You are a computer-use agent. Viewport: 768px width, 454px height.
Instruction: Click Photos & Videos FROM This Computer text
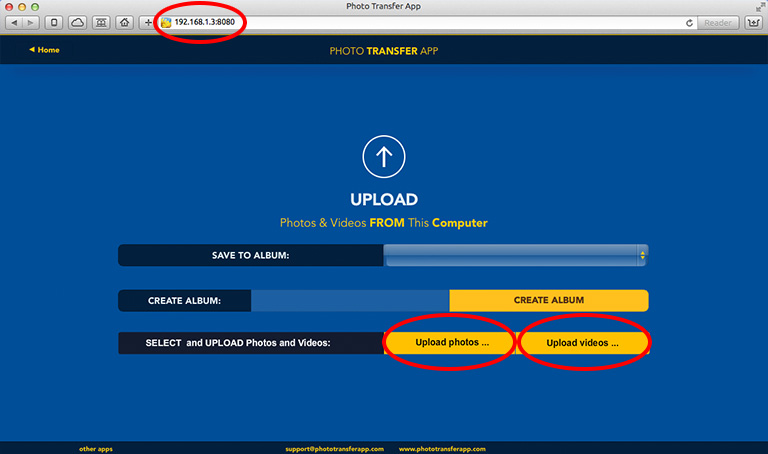384,223
